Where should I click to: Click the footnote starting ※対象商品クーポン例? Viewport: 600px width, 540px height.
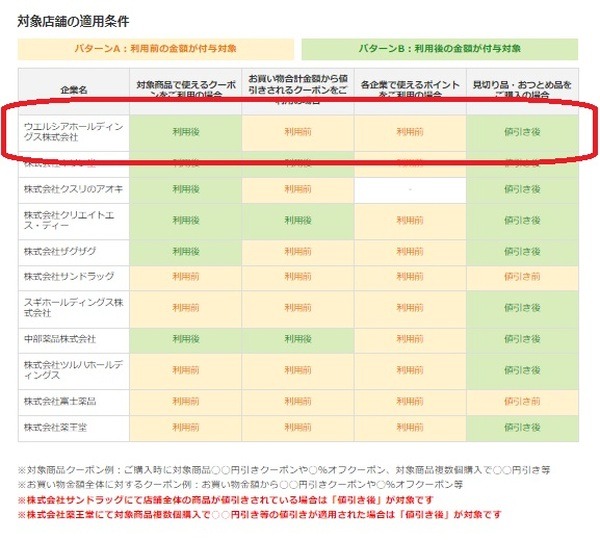(x=284, y=470)
